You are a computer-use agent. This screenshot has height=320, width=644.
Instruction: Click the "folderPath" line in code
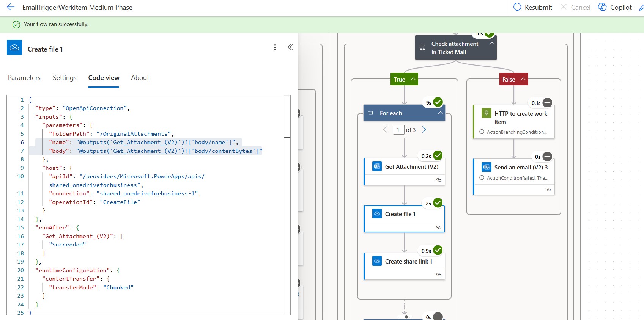coord(111,134)
